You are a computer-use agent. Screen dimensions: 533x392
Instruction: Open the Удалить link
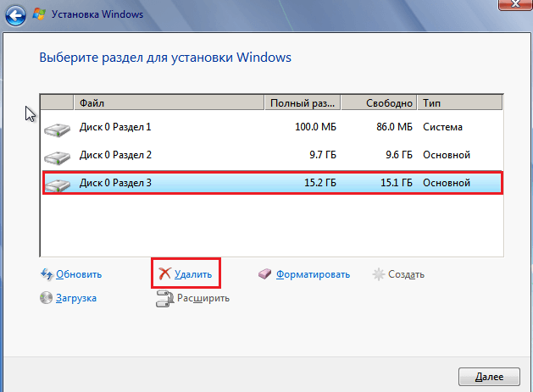coord(193,274)
